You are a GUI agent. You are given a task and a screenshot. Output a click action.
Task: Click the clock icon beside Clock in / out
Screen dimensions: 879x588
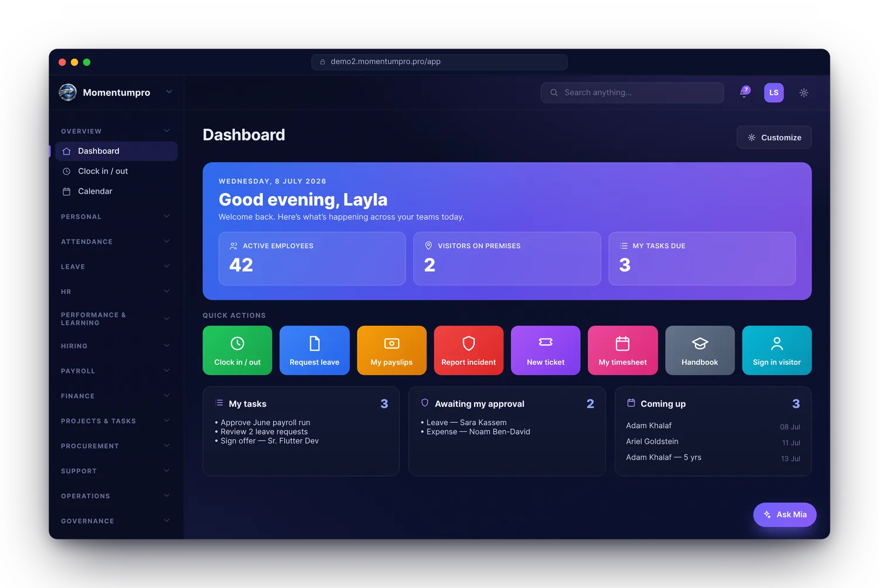tap(67, 171)
